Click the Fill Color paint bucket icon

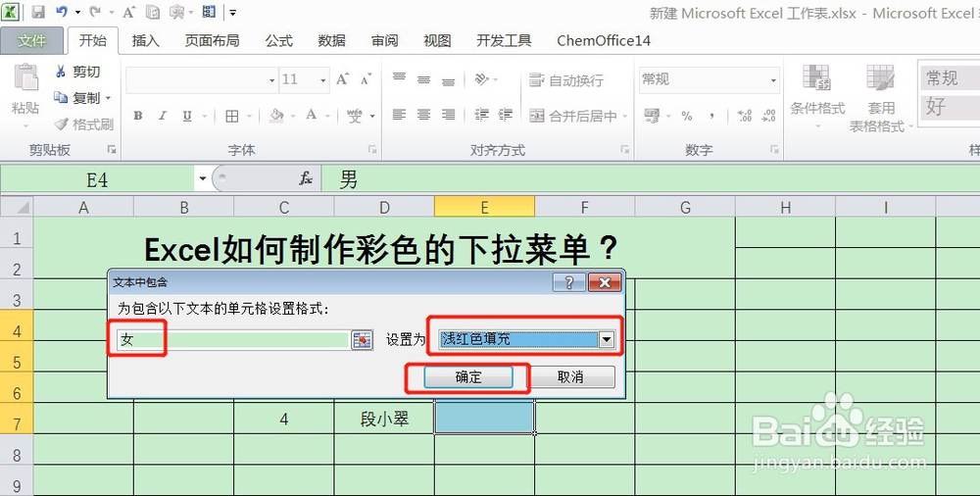(276, 116)
